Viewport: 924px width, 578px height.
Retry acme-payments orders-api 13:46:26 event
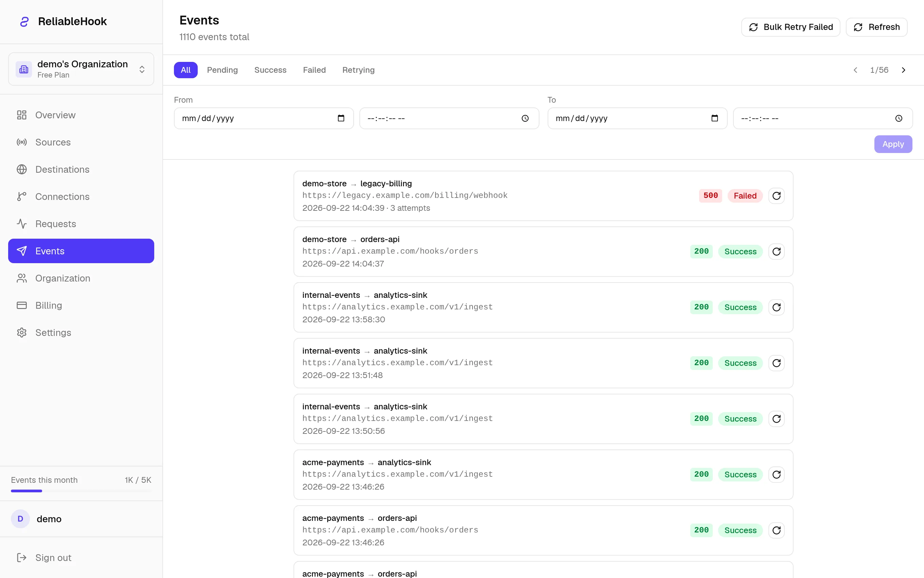[776, 530]
